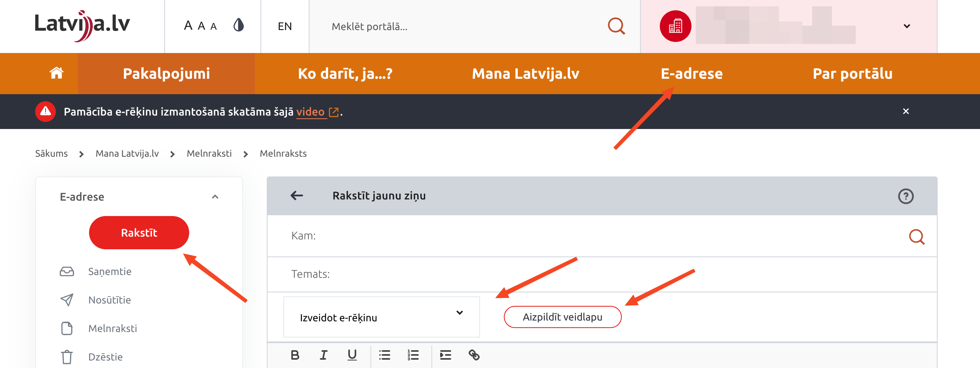Close the e-rēķinu notification banner
Viewport: 980px width, 368px height.
point(906,111)
